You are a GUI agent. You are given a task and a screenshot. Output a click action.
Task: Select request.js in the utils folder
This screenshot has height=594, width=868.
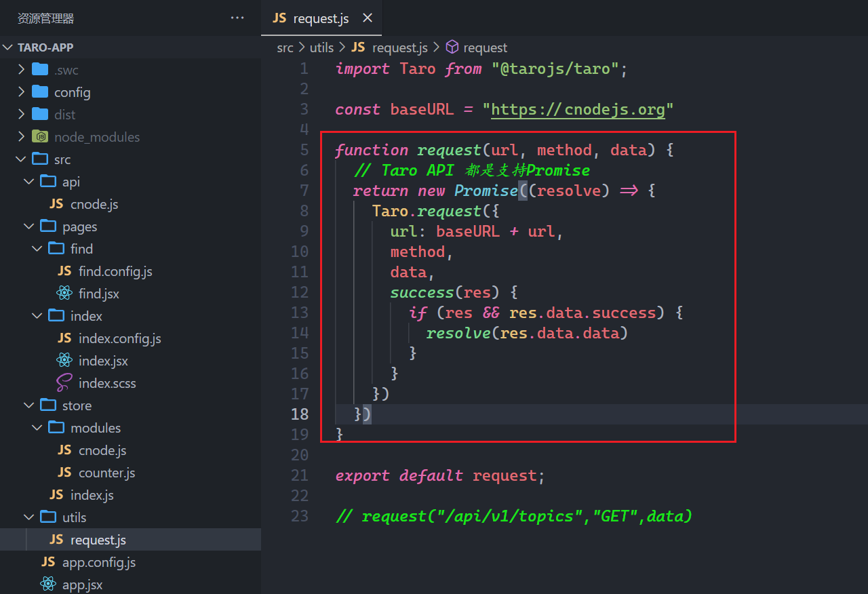point(130,540)
